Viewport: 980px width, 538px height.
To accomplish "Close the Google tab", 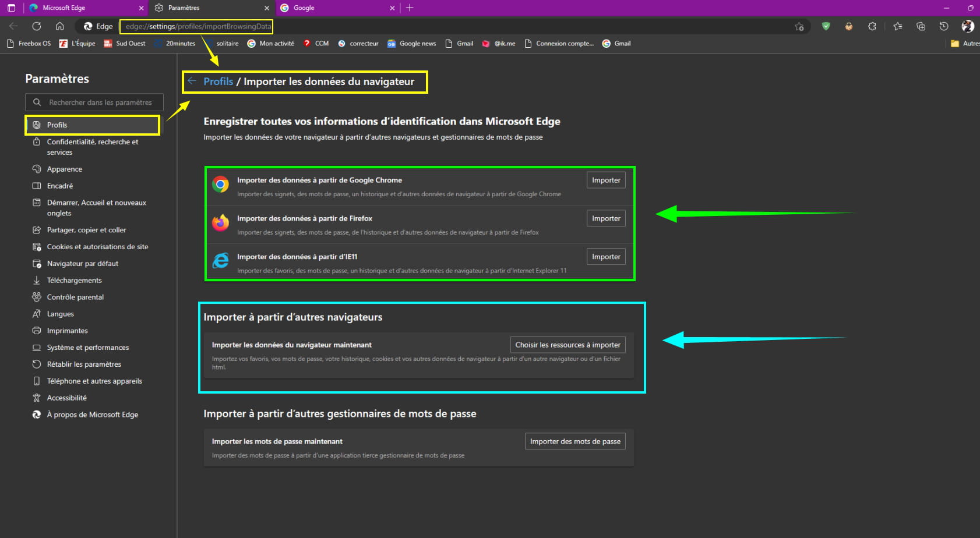I will 392,8.
